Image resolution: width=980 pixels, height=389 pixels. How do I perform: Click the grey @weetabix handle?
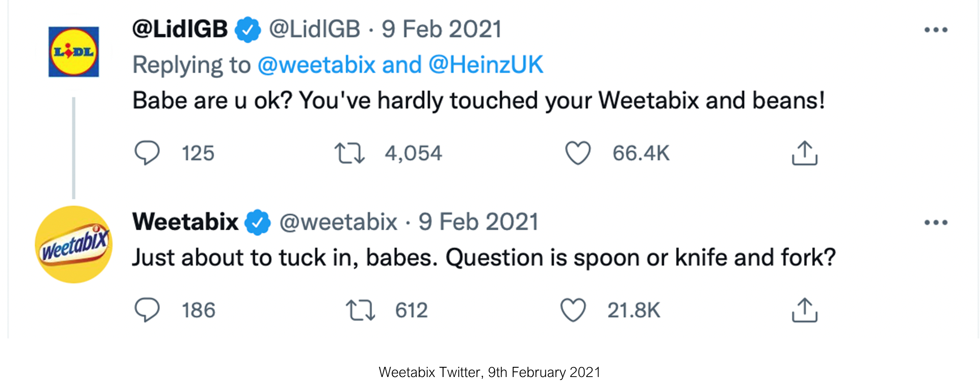338,222
